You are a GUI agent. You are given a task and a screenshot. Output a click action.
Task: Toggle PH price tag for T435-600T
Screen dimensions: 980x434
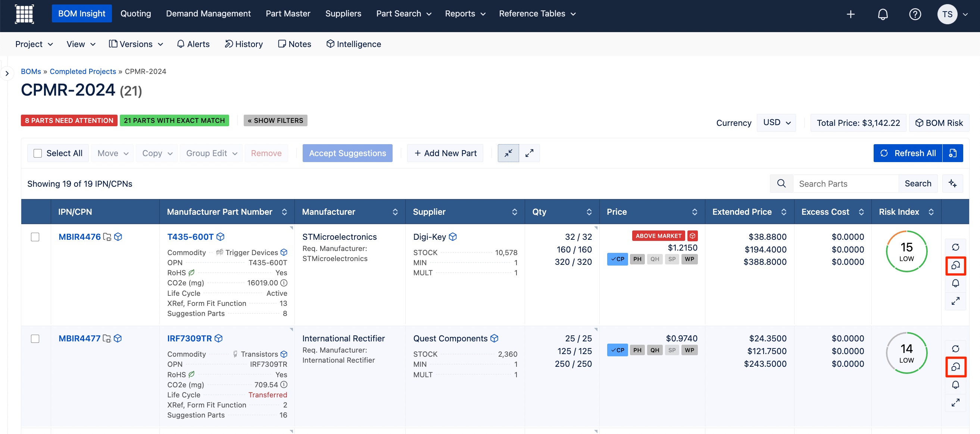tap(637, 259)
